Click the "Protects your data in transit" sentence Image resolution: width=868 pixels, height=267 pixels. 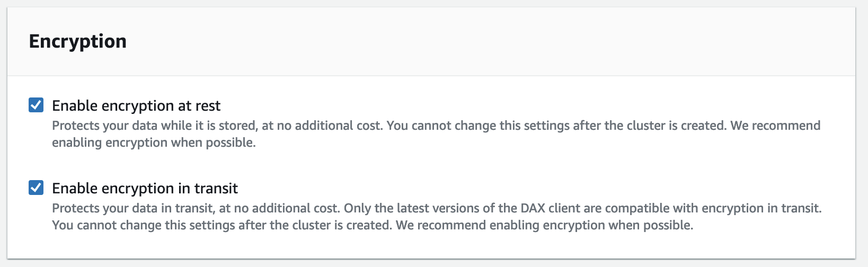pos(132,208)
